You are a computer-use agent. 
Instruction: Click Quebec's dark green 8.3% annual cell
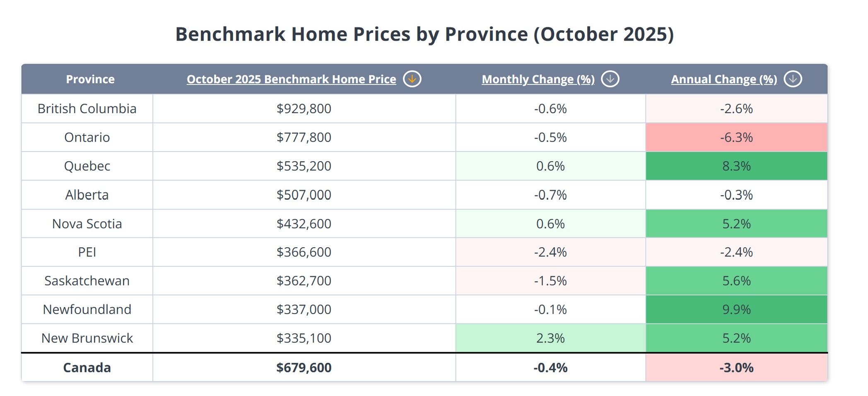click(736, 166)
